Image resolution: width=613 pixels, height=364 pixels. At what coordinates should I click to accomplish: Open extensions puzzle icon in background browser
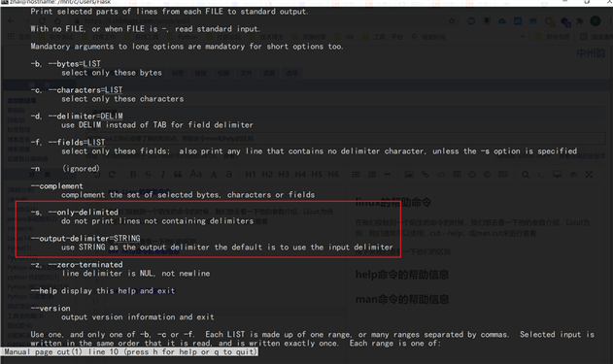tap(580, 21)
